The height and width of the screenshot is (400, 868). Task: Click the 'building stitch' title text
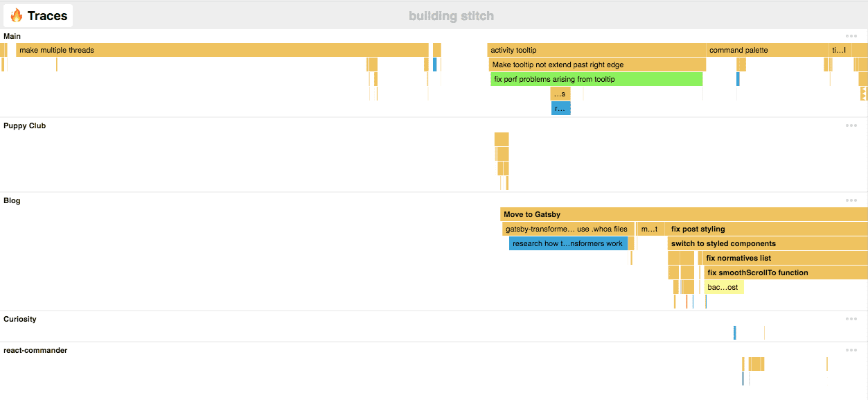coord(451,16)
